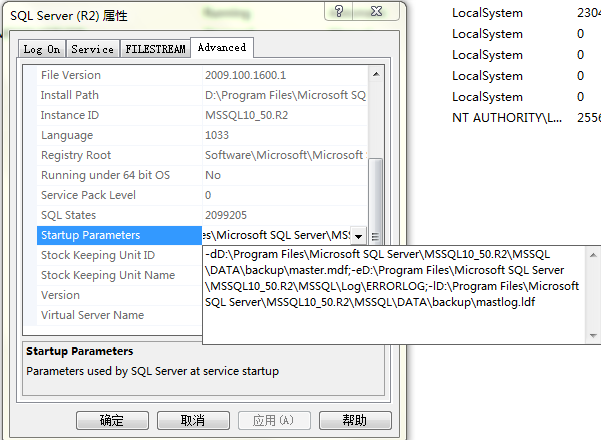The height and width of the screenshot is (440, 601).
Task: Select the Virtual Server Name row
Action: 119,315
